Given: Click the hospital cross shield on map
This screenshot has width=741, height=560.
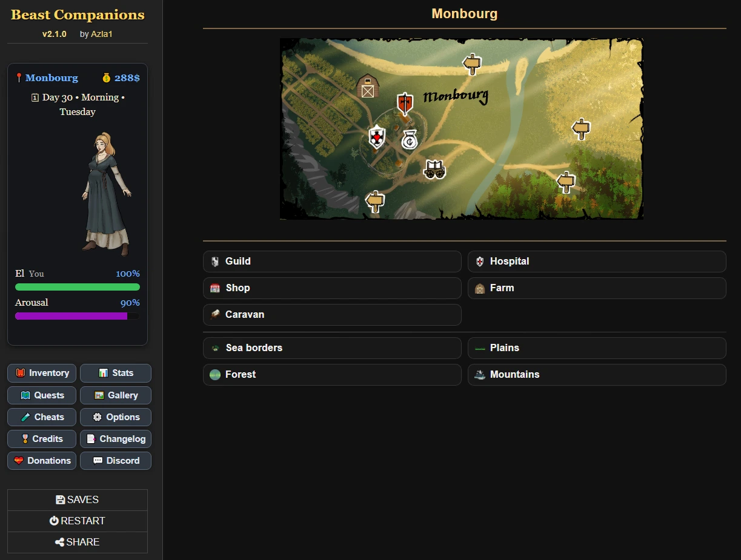Looking at the screenshot, I should (377, 137).
